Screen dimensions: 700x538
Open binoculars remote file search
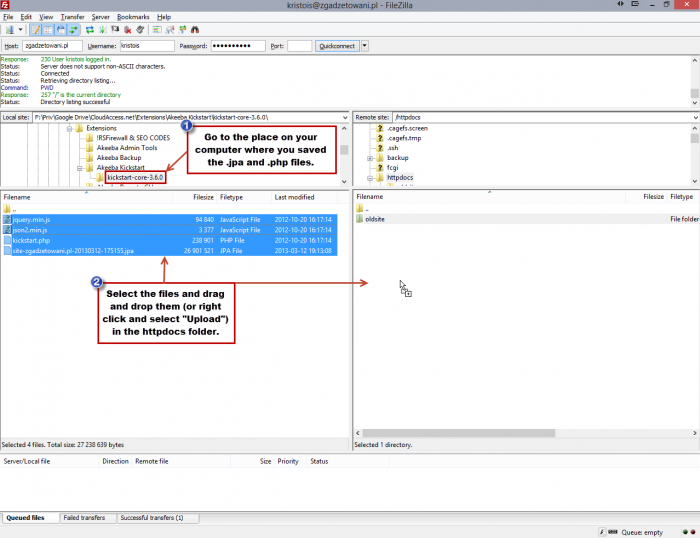coord(195,30)
